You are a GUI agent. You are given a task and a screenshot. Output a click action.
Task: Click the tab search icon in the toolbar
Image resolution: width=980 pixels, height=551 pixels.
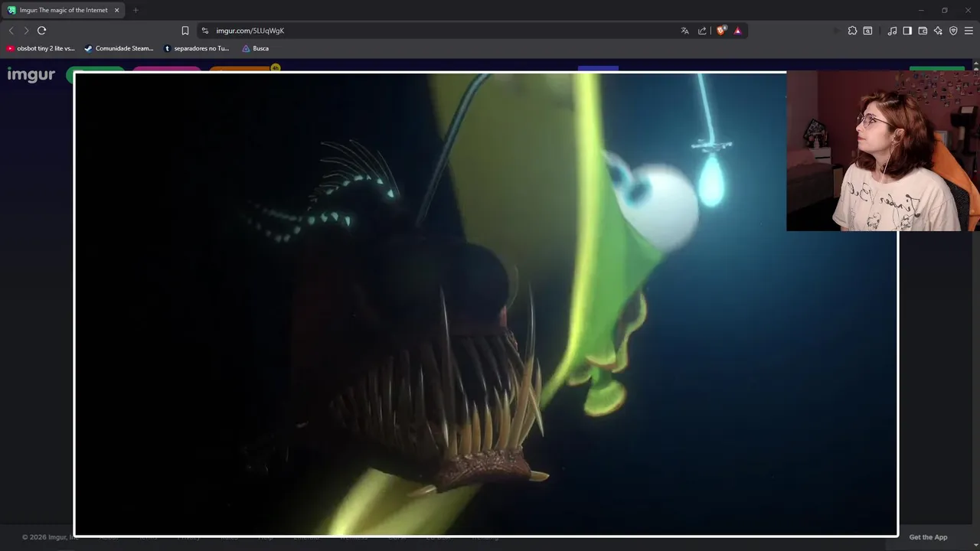pos(867,31)
